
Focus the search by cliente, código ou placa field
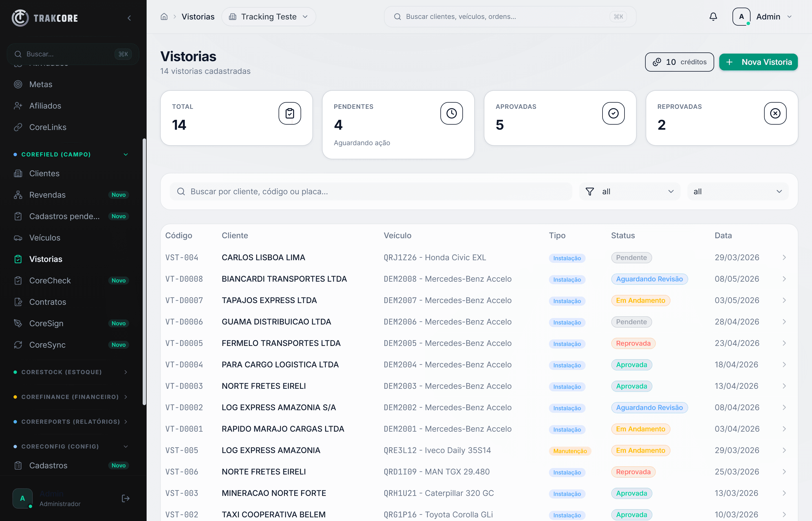point(371,191)
